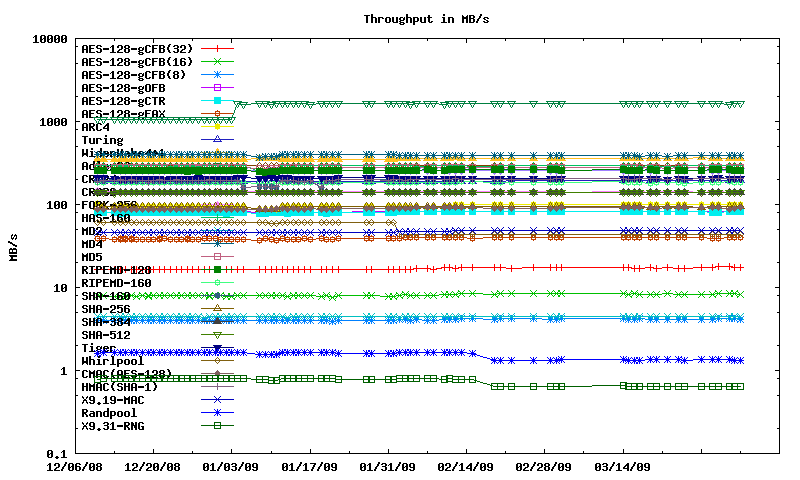800x480 pixels.
Task: Select the green circle marker for RIPEMD-160
Action: coord(217,283)
